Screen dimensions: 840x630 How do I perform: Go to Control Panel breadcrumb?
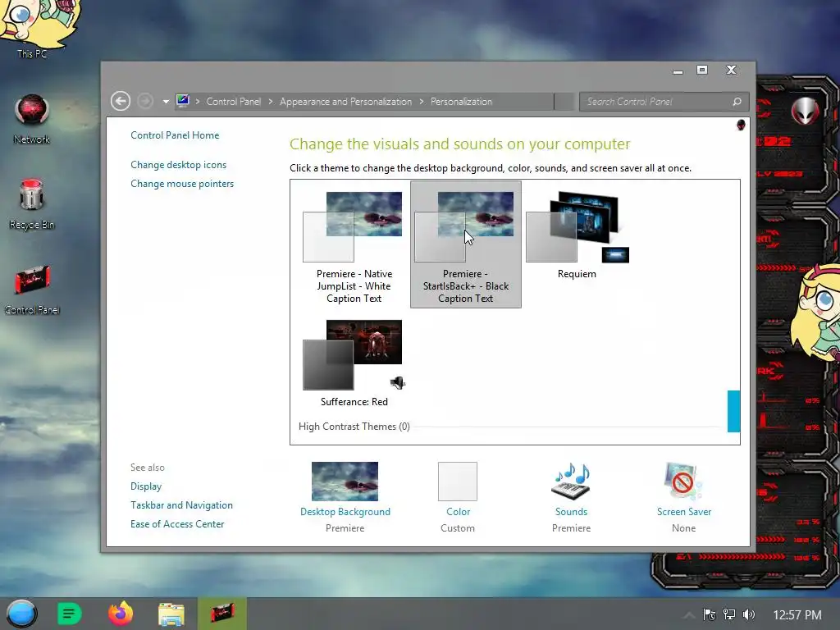pyautogui.click(x=234, y=101)
